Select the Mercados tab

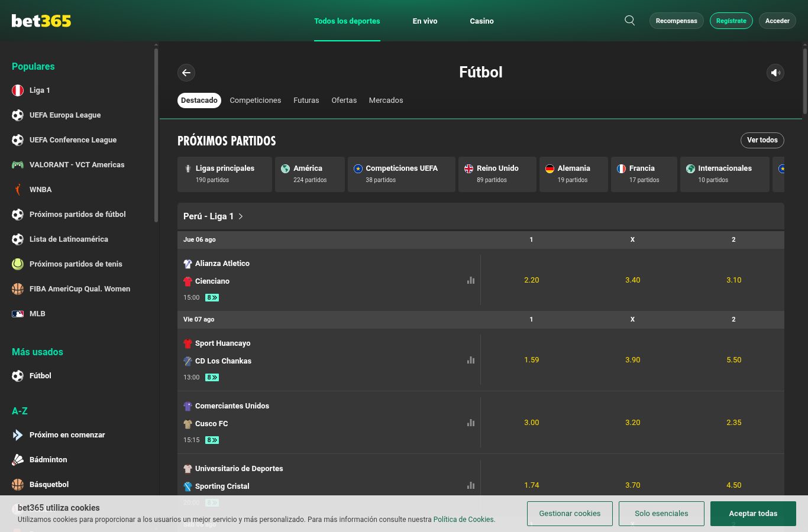(x=386, y=100)
